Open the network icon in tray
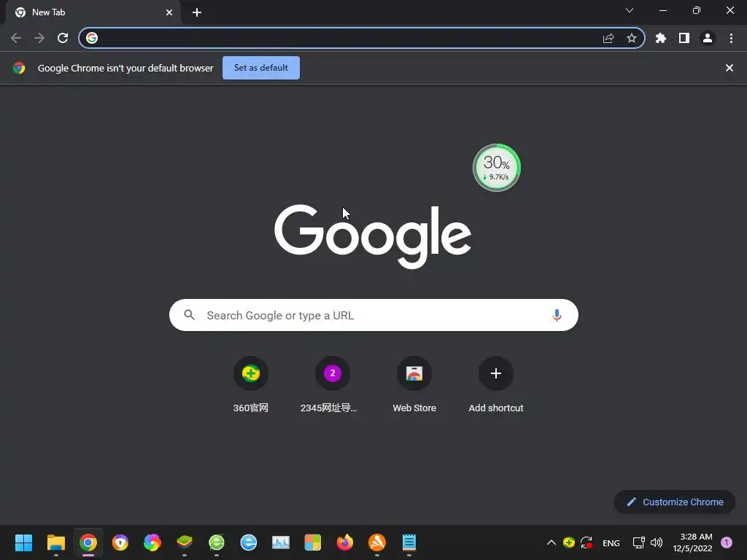The width and height of the screenshot is (747, 560). coord(638,542)
